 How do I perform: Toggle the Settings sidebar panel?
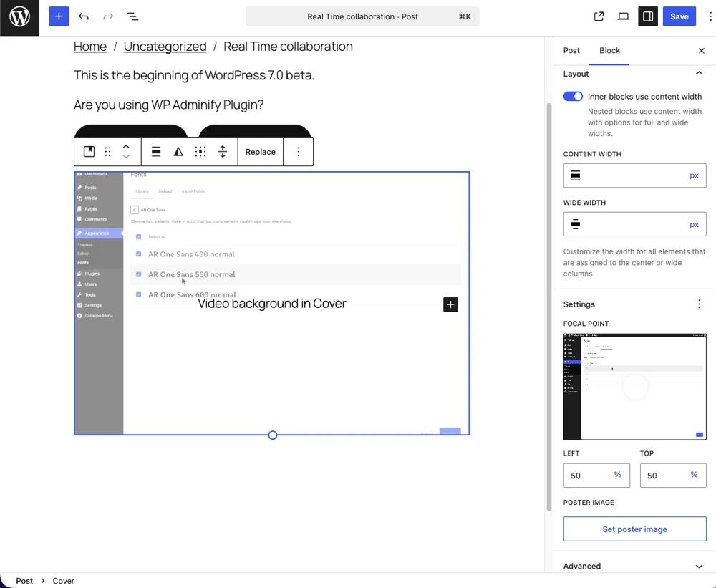click(x=647, y=16)
